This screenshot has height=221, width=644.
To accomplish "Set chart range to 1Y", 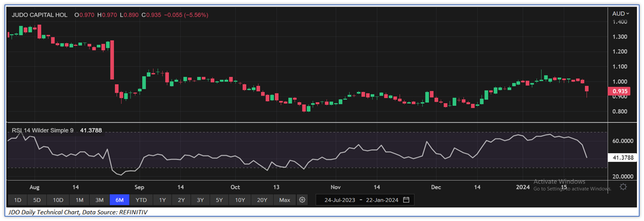I will [x=162, y=200].
